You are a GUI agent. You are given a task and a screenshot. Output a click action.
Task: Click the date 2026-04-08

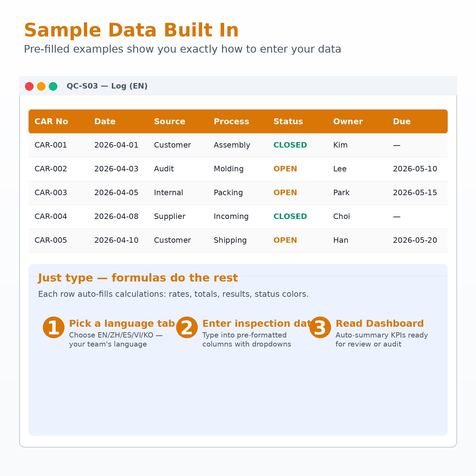116,216
